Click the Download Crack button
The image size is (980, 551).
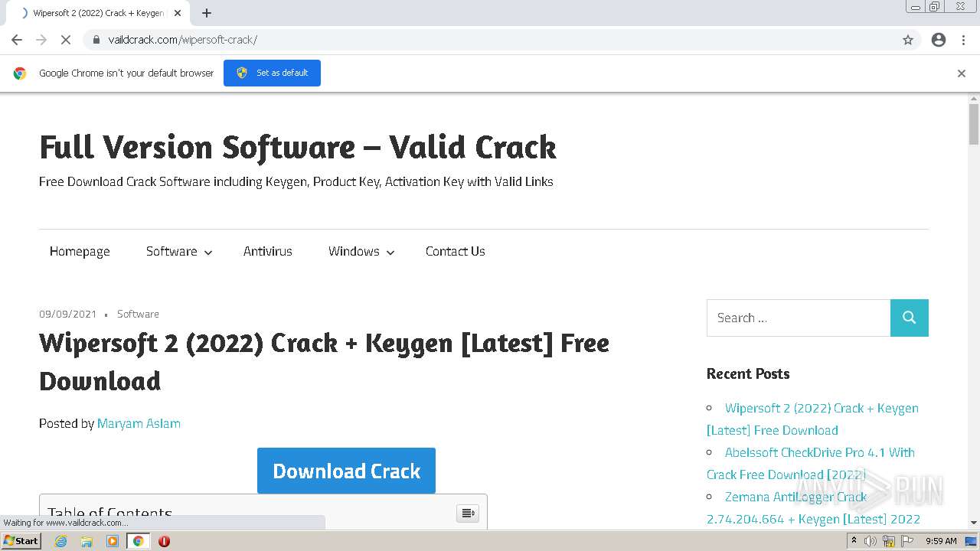point(346,471)
